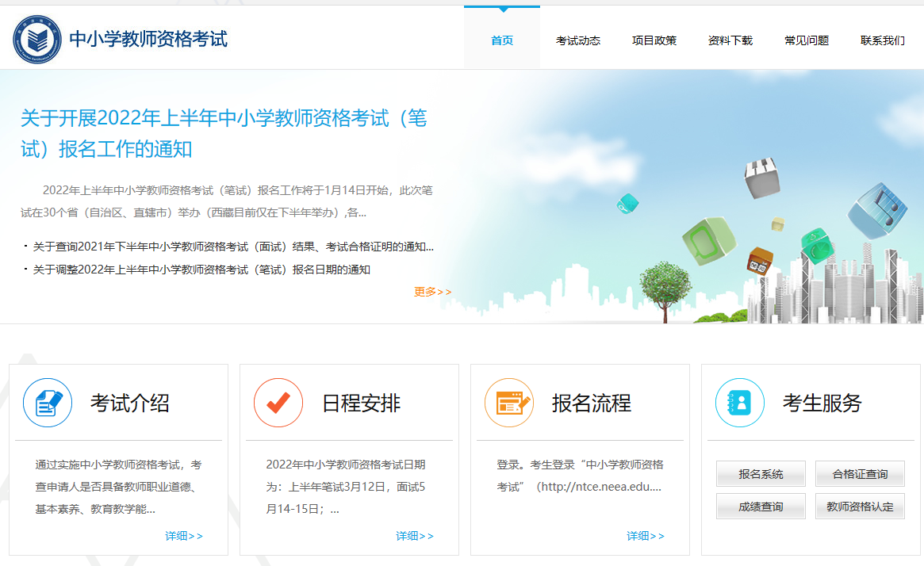This screenshot has width=924, height=566.
Task: Open the 考试动态 menu item
Action: point(578,40)
